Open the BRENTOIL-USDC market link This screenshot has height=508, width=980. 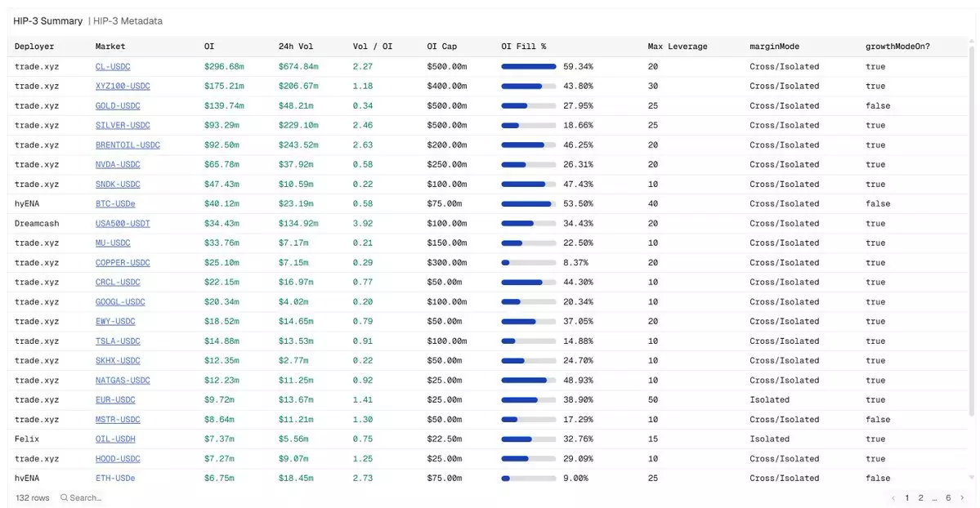[128, 145]
